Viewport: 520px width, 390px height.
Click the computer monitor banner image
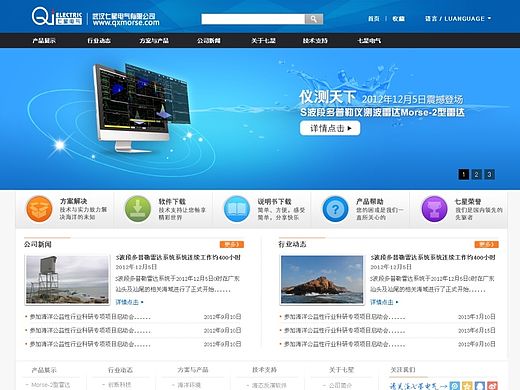142,107
